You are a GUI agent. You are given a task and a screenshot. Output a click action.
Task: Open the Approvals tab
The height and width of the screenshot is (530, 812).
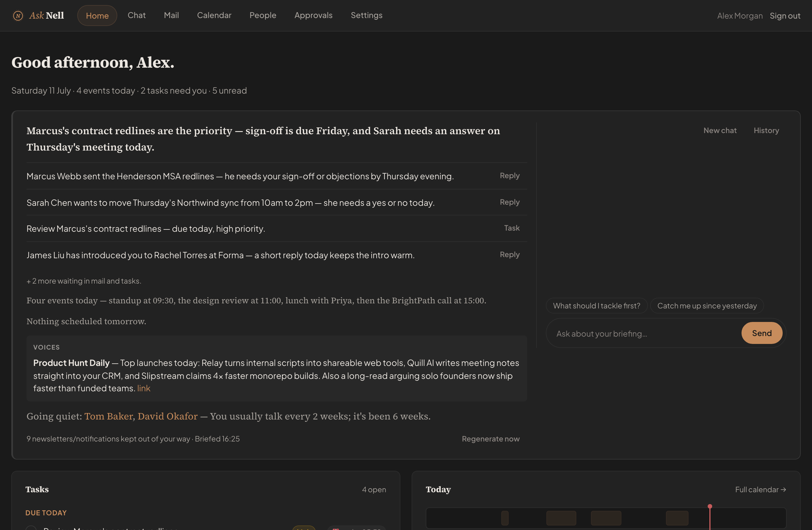coord(313,15)
